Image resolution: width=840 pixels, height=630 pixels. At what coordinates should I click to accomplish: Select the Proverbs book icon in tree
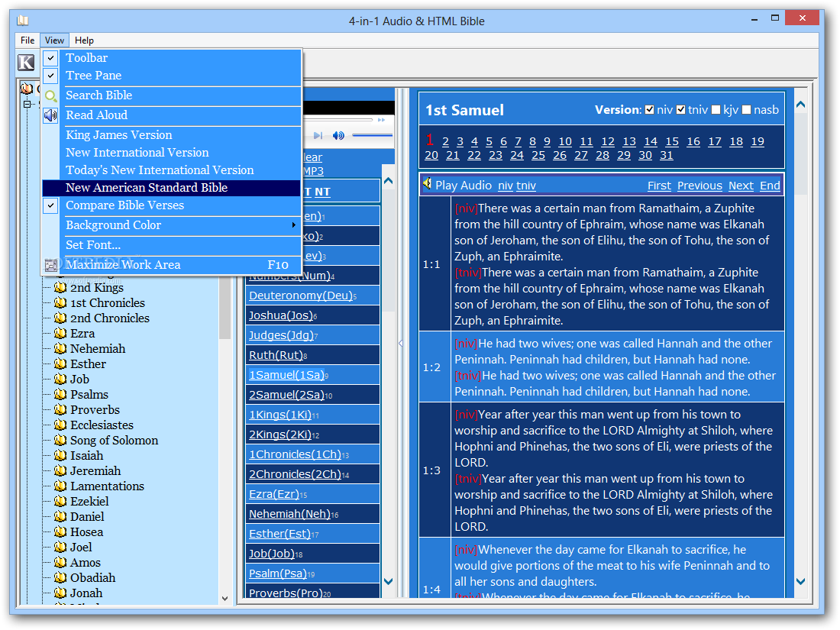click(x=60, y=410)
